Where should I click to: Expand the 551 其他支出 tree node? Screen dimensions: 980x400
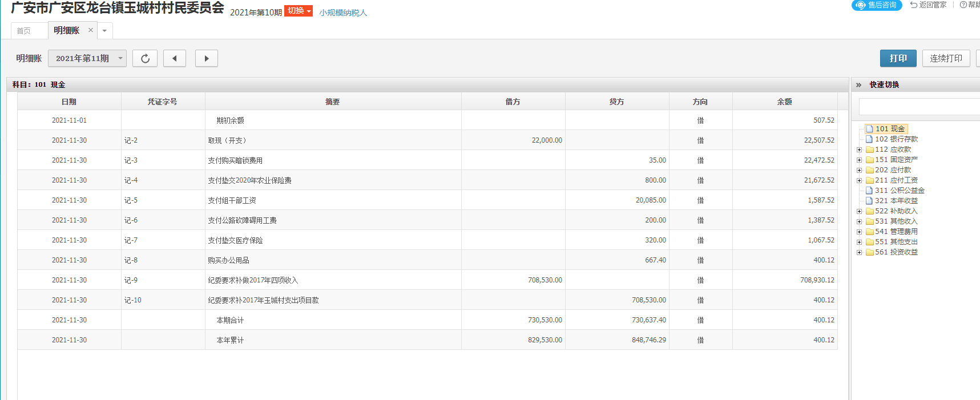click(859, 242)
